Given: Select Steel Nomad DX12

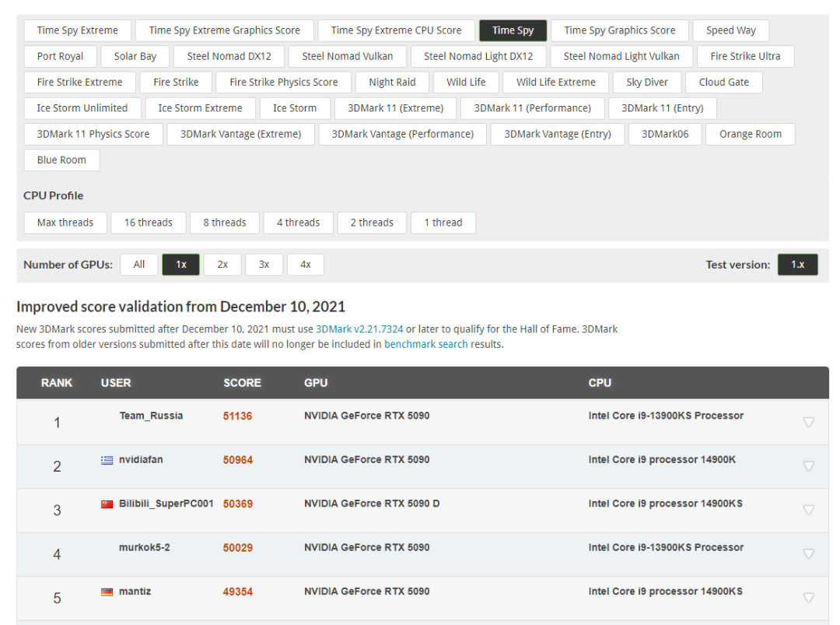Looking at the screenshot, I should 229,56.
